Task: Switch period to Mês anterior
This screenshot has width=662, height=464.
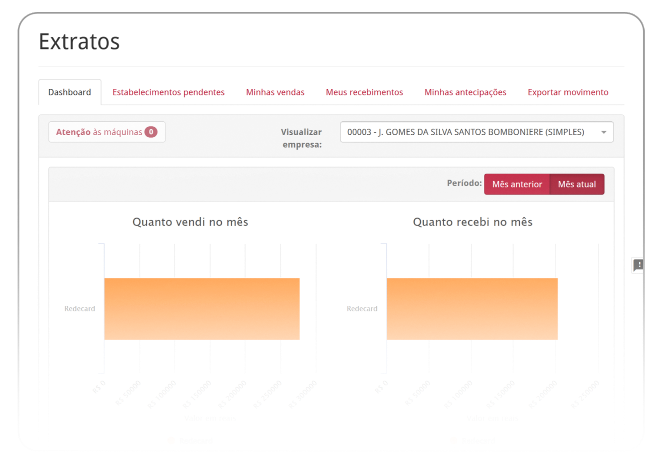Action: 517,184
